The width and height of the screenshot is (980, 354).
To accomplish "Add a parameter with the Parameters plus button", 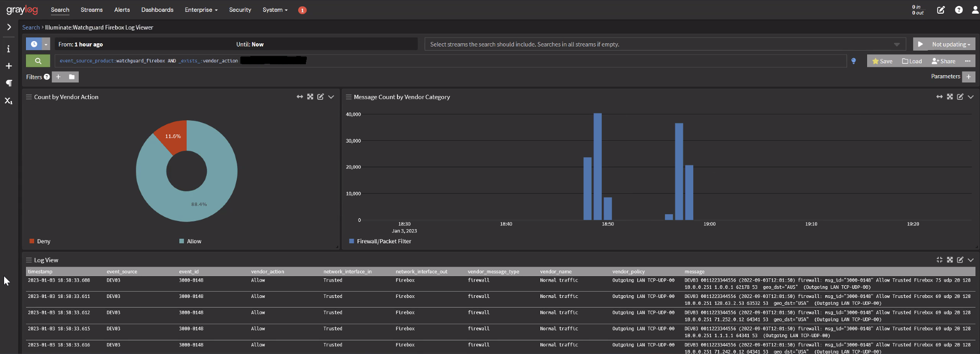I will click(x=969, y=77).
